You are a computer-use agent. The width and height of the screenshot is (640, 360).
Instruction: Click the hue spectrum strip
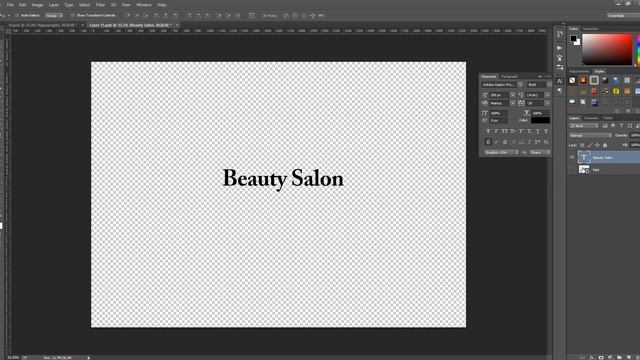pyautogui.click(x=638, y=49)
